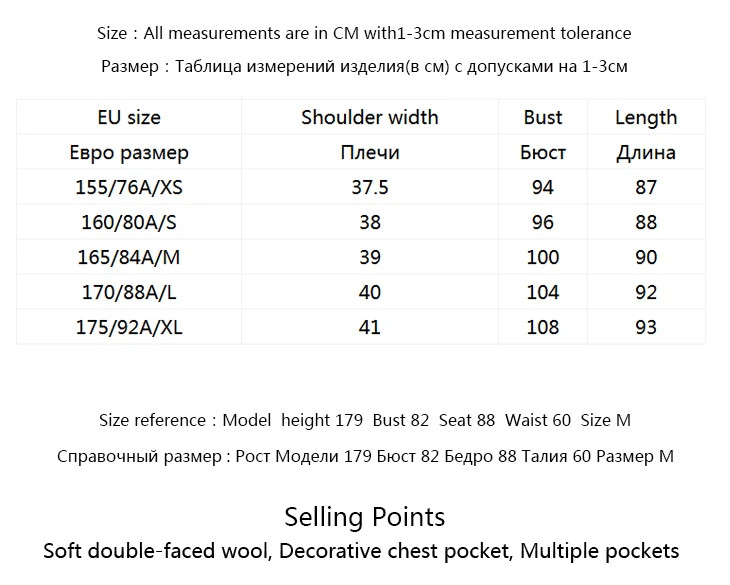Click the measurement tolerance note at top
The image size is (730, 585).
coord(365,33)
